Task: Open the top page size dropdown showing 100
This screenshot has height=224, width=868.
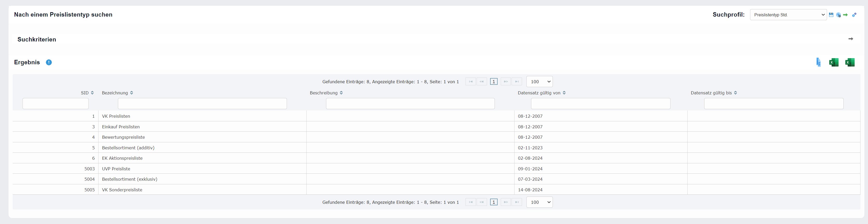Action: point(539,81)
